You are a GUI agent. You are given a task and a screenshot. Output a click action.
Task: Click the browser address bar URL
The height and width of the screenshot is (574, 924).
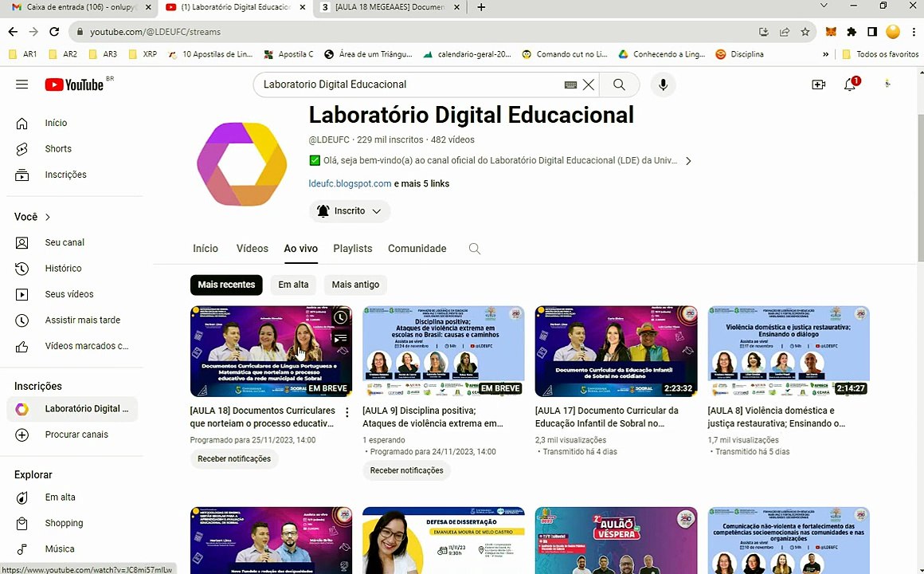[x=155, y=32]
